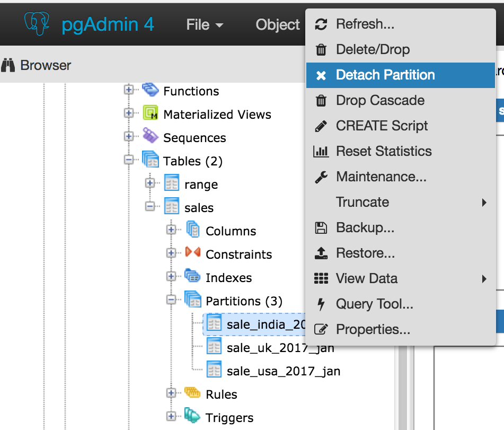The height and width of the screenshot is (430, 504).
Task: Collapse the Tables (2) tree node
Action: tap(128, 160)
